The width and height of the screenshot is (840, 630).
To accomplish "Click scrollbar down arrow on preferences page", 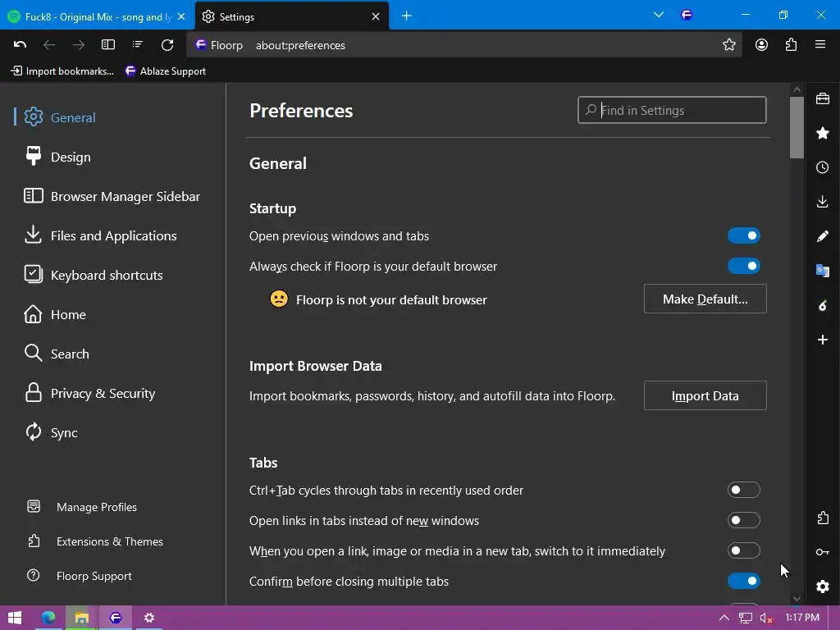I will 797,598.
